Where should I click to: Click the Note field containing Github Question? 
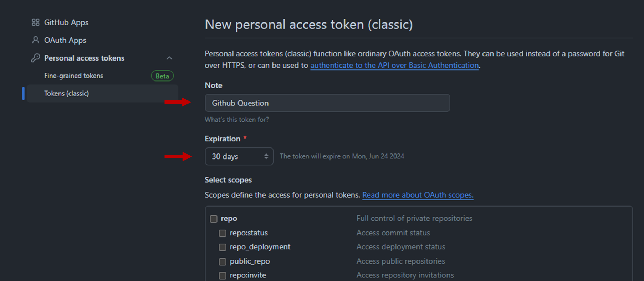(x=327, y=103)
